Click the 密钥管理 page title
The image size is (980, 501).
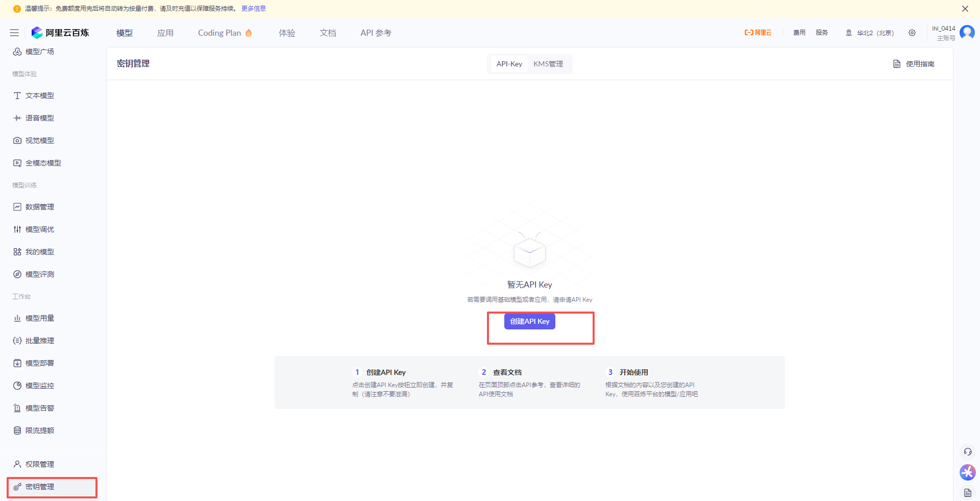133,63
